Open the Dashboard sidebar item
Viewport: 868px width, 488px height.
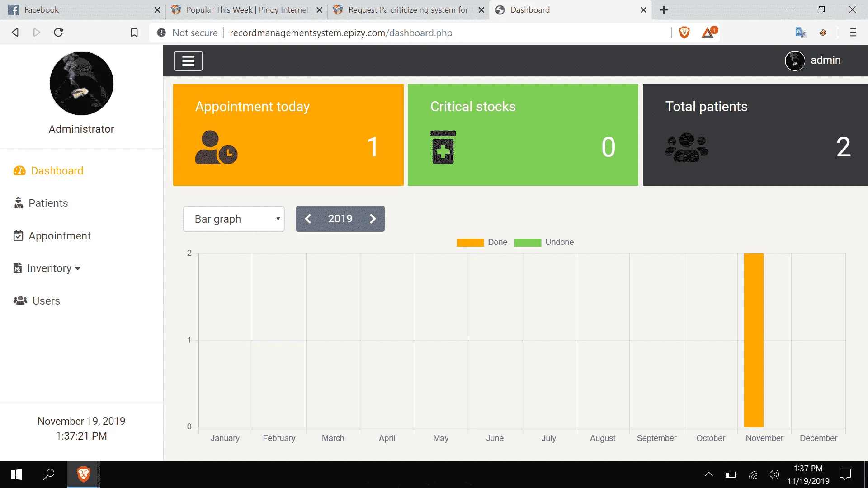click(48, 171)
